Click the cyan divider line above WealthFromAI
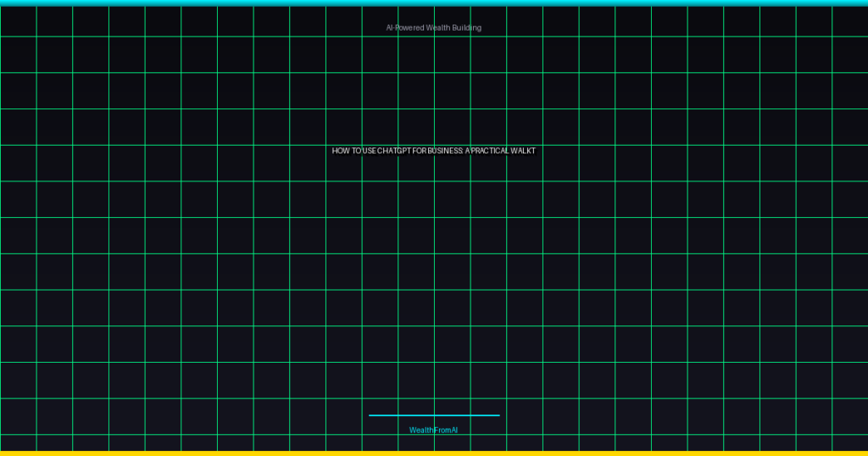The width and height of the screenshot is (868, 456). tap(434, 415)
